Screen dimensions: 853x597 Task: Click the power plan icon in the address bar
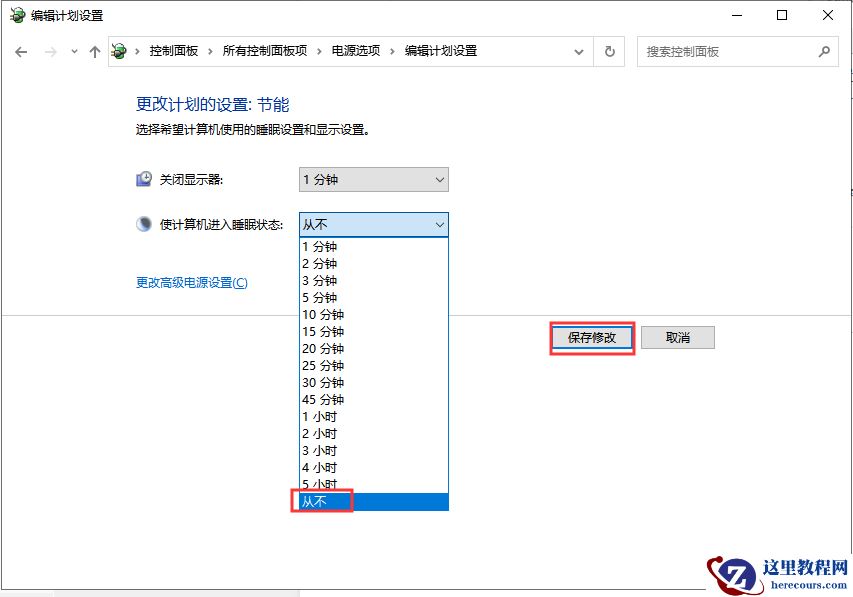pos(119,52)
